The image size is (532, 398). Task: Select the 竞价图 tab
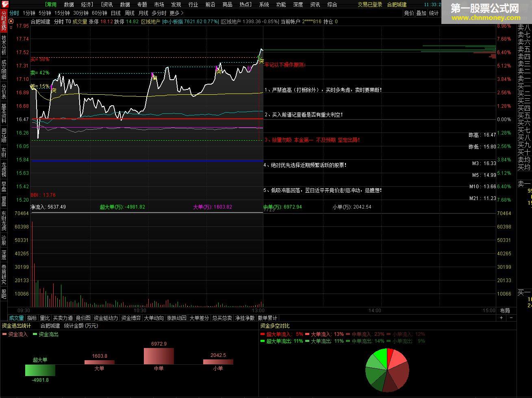tap(83, 318)
